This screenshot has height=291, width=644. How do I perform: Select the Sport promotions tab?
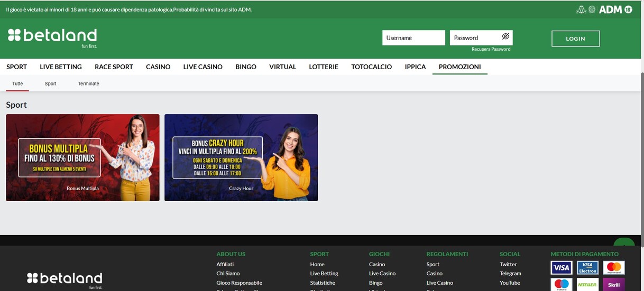[x=50, y=83]
